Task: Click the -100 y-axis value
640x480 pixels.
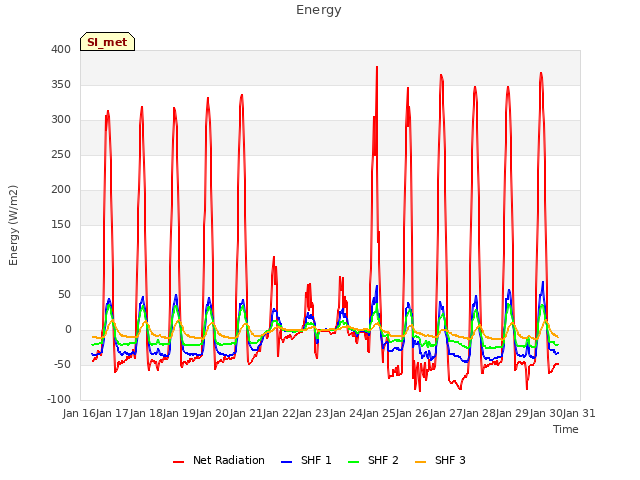Action: tap(59, 399)
